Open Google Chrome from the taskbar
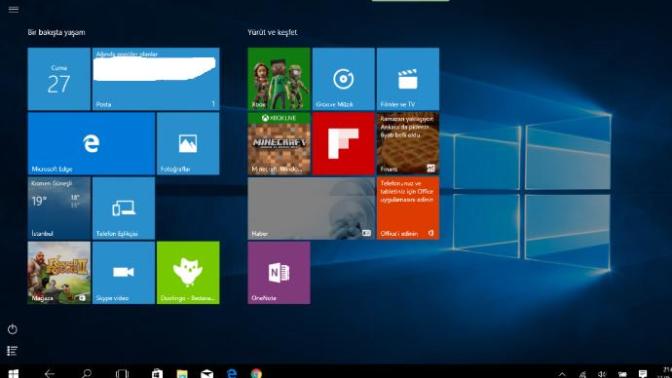The image size is (672, 378). point(257,373)
